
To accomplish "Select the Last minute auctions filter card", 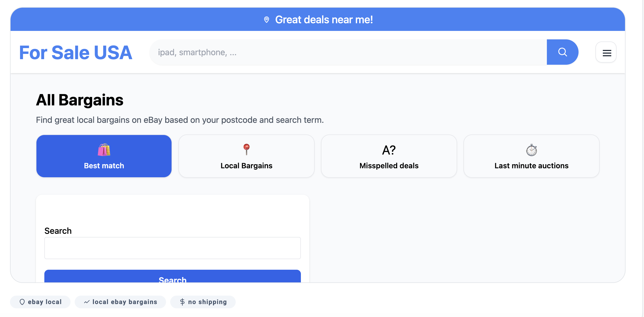I will tap(531, 156).
